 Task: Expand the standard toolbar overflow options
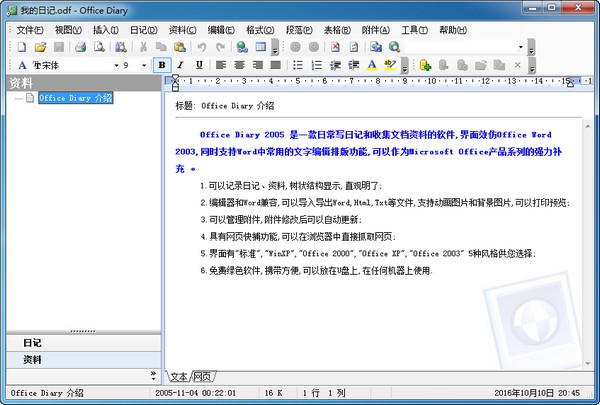tap(275, 47)
